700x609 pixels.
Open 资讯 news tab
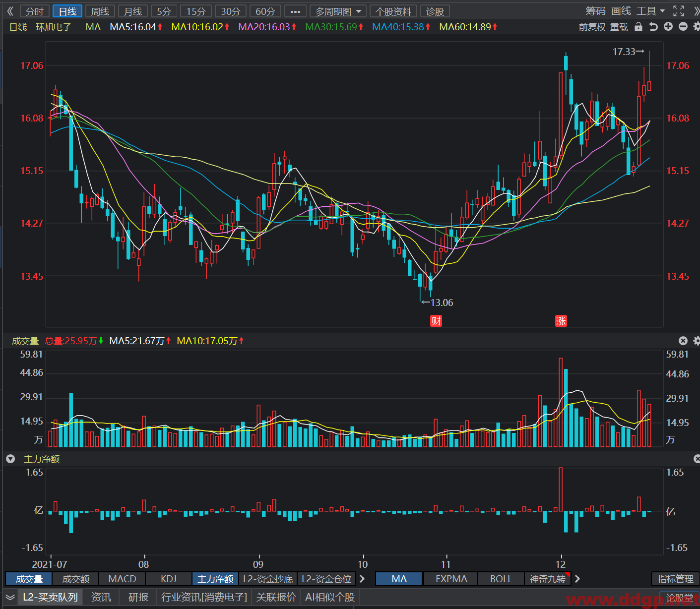[101, 597]
